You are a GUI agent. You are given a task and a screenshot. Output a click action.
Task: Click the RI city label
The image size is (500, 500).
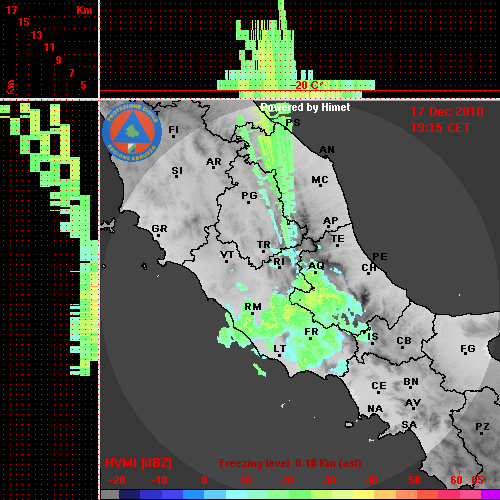pos(279,262)
